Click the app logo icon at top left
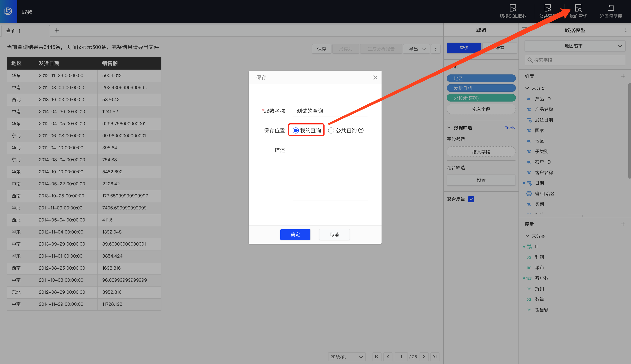Screen dimensions: 631x364 pyautogui.click(x=8, y=11)
